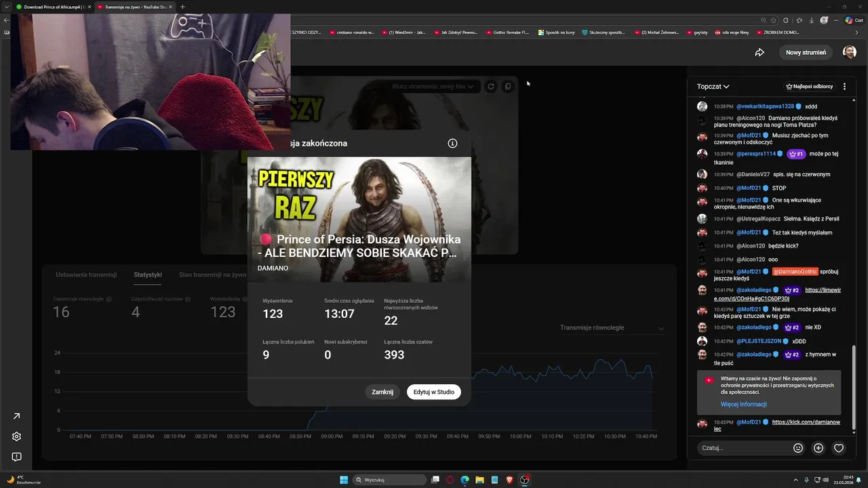Viewport: 868px width, 488px height.
Task: Switch to Ustawienia transmisji tab
Action: tap(86, 274)
